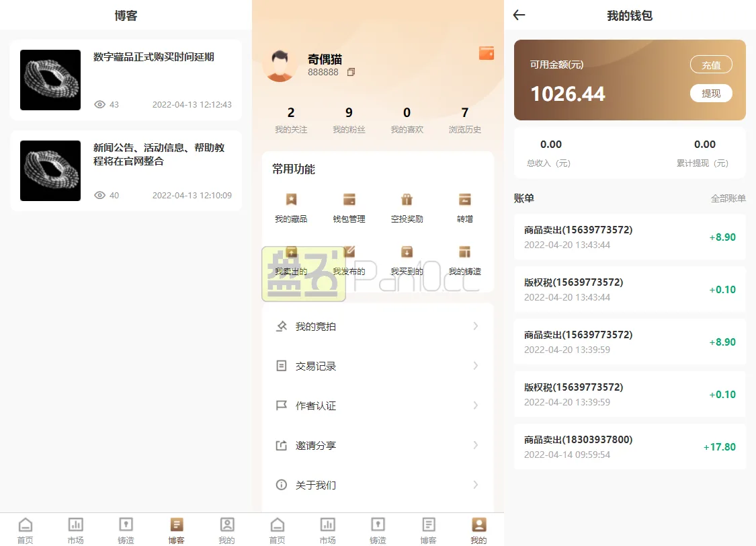
Task: Open the wallet icon beside the profile
Action: (x=486, y=53)
